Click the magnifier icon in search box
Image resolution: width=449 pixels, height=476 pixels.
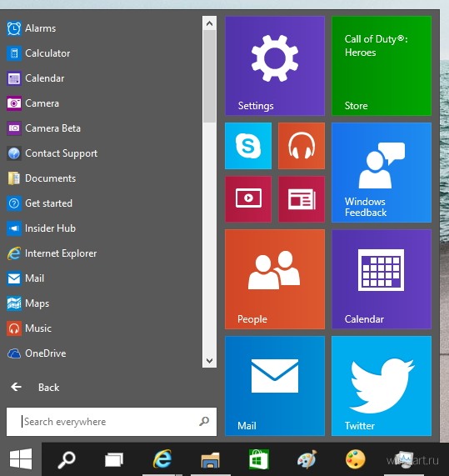204,421
